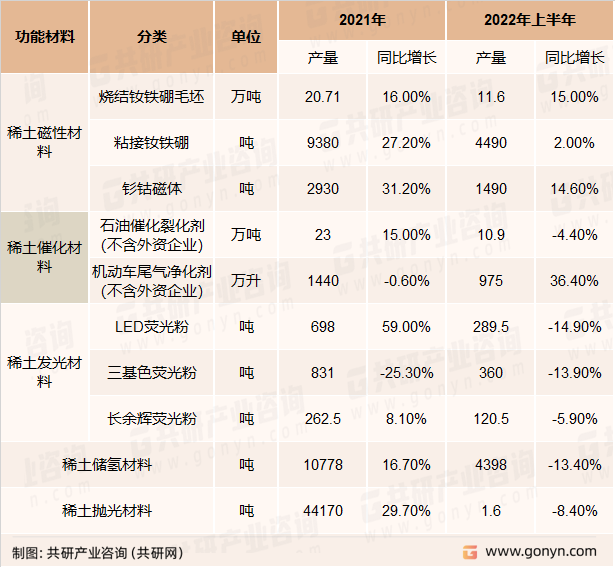Select the LED荧光粉 row label
The image size is (615, 567).
click(x=151, y=327)
